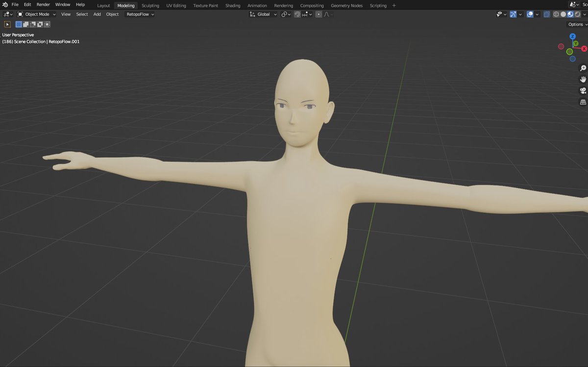588x367 pixels.
Task: Click the Select Box tool icon
Action: (7, 24)
